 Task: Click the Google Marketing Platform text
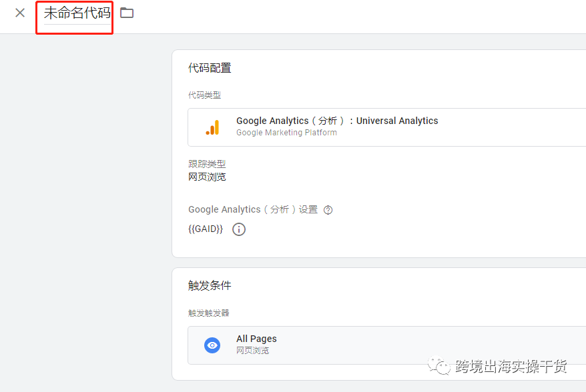click(x=286, y=132)
